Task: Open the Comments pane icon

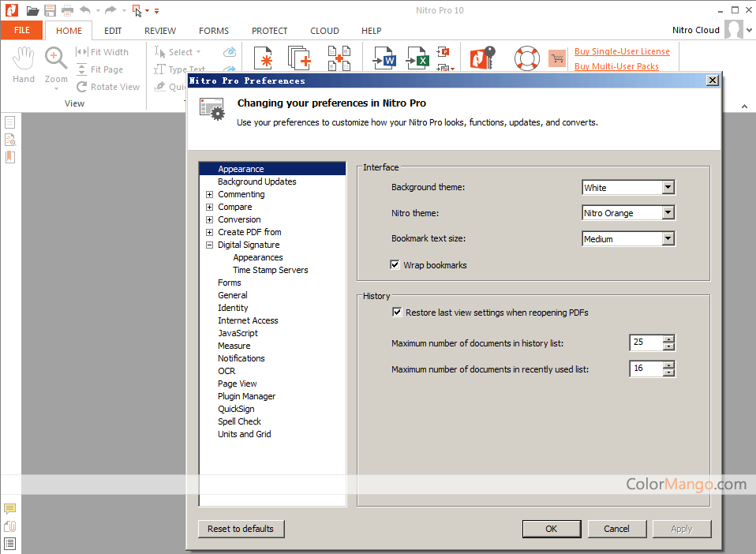Action: [10, 509]
